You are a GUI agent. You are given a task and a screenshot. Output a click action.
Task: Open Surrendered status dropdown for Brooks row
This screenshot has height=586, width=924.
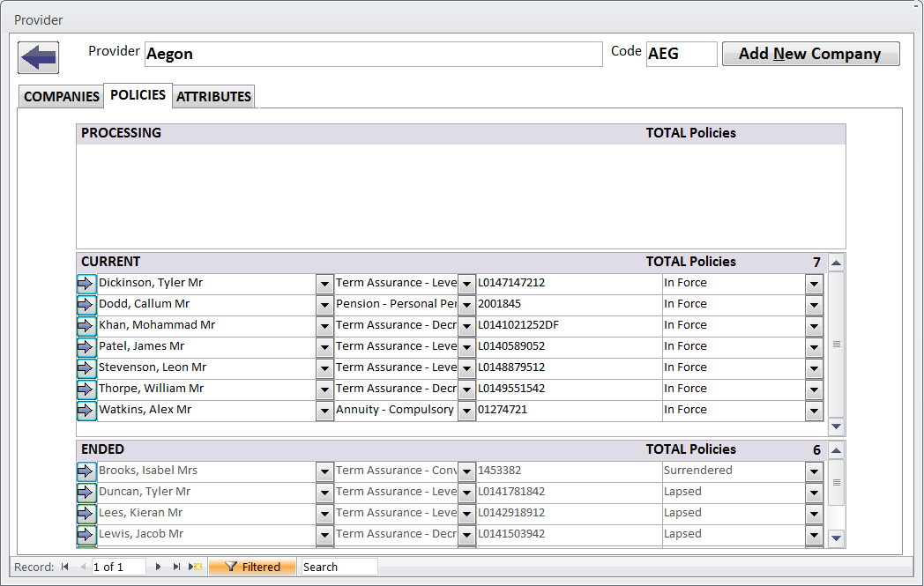point(814,471)
